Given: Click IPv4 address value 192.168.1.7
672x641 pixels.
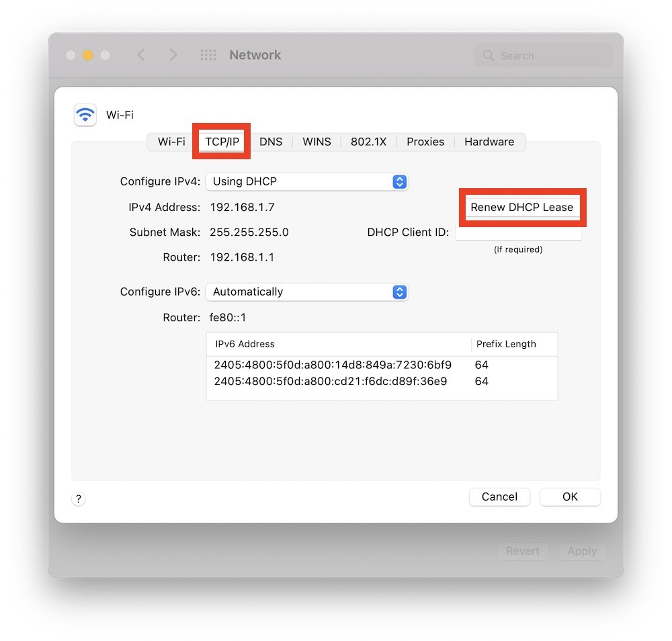Looking at the screenshot, I should [x=242, y=208].
